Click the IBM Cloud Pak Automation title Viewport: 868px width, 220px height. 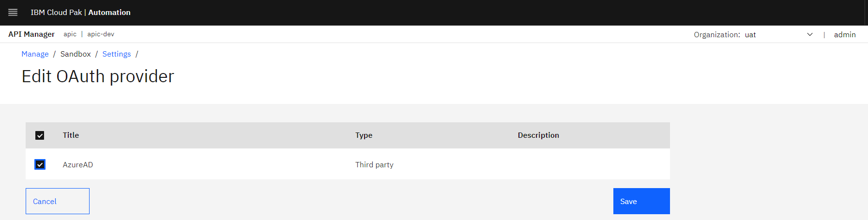click(80, 13)
